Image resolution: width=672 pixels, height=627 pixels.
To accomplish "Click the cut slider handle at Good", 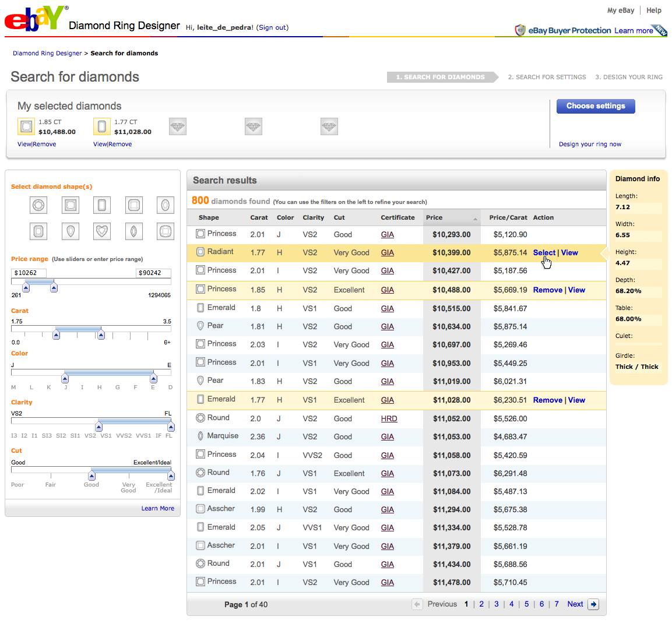I will (x=92, y=475).
